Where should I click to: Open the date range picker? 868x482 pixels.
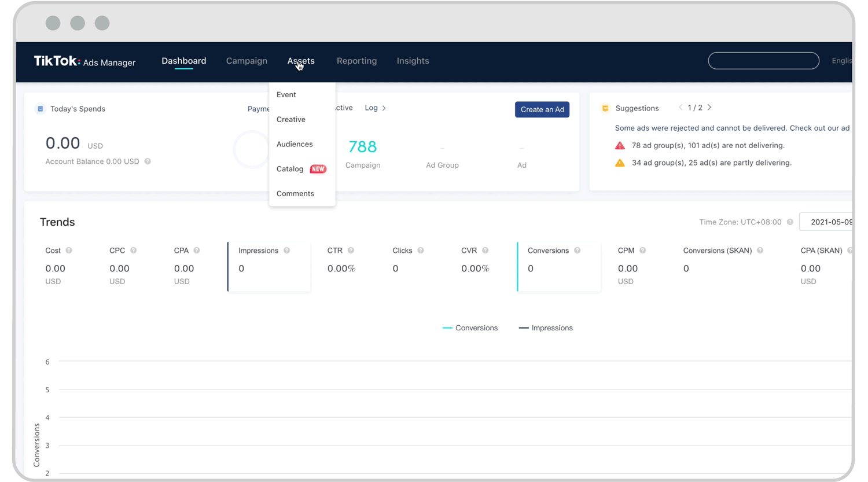827,222
